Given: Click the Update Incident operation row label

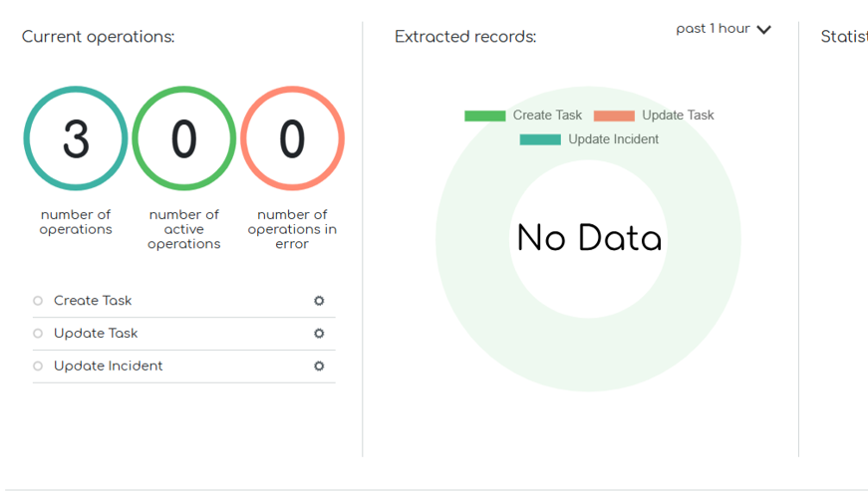Looking at the screenshot, I should 108,367.
